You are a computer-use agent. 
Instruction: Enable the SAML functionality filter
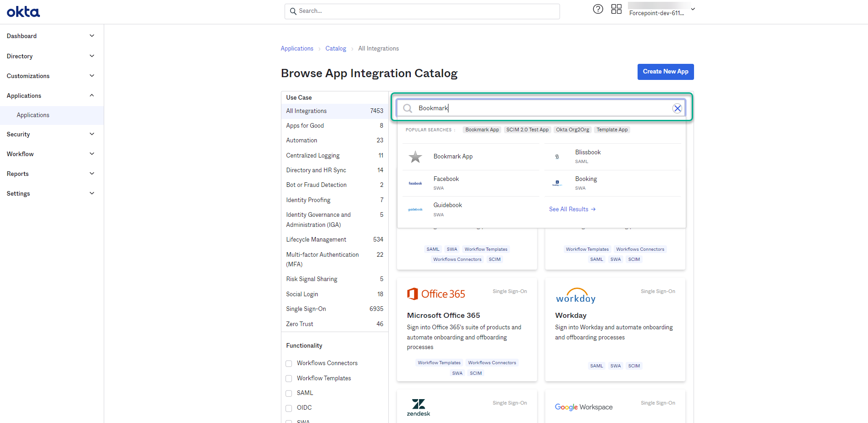click(289, 393)
